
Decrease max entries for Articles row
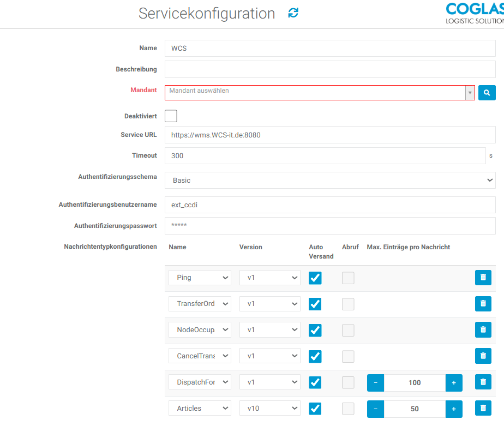pos(376,409)
